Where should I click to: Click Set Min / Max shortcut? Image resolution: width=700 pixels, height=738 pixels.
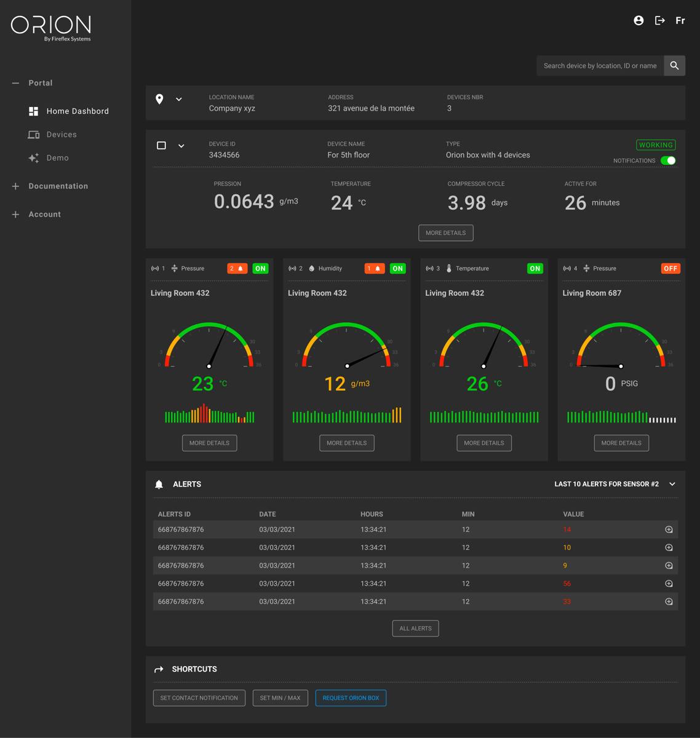[280, 698]
